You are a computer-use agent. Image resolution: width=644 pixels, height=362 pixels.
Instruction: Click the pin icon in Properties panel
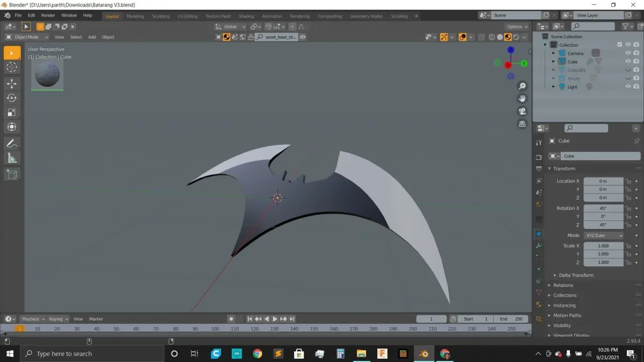click(636, 141)
